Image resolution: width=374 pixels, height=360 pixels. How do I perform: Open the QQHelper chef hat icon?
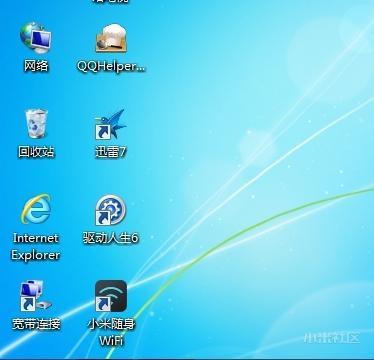[111, 38]
